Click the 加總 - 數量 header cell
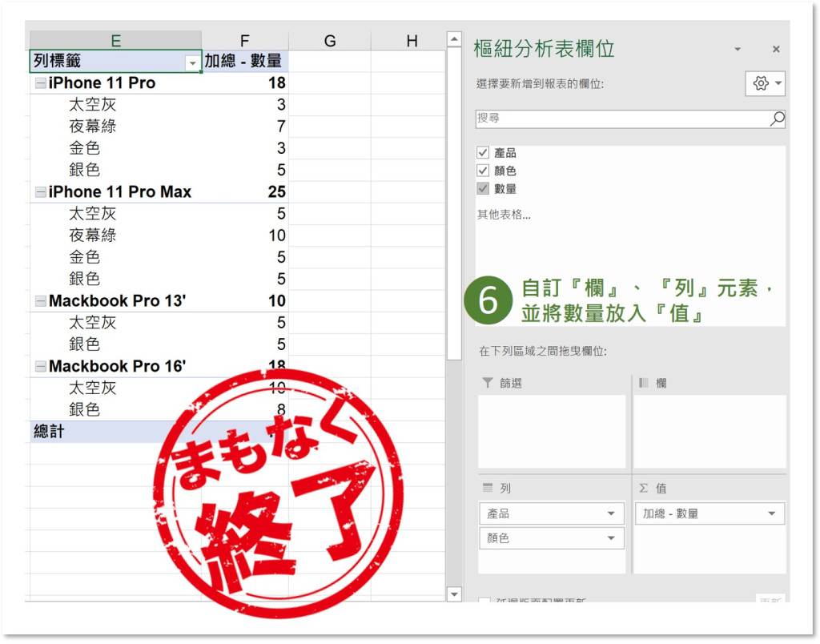820x644 pixels. [x=245, y=61]
